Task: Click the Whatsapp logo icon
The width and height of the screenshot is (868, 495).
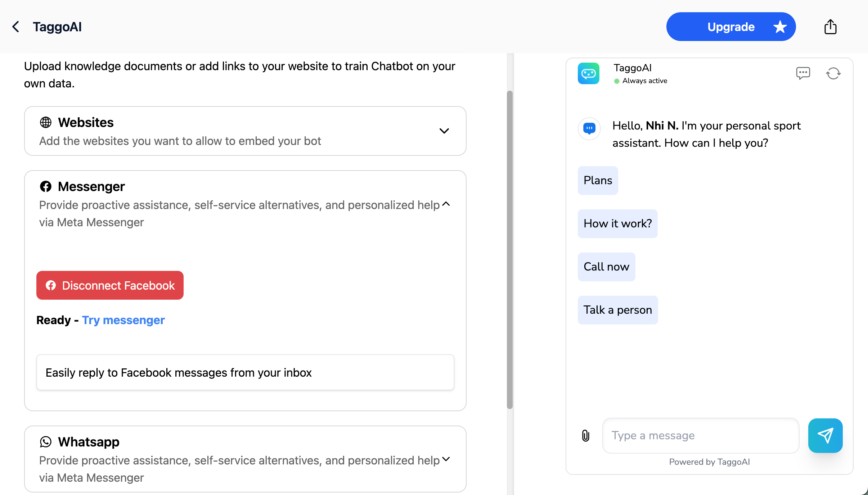Action: (46, 442)
